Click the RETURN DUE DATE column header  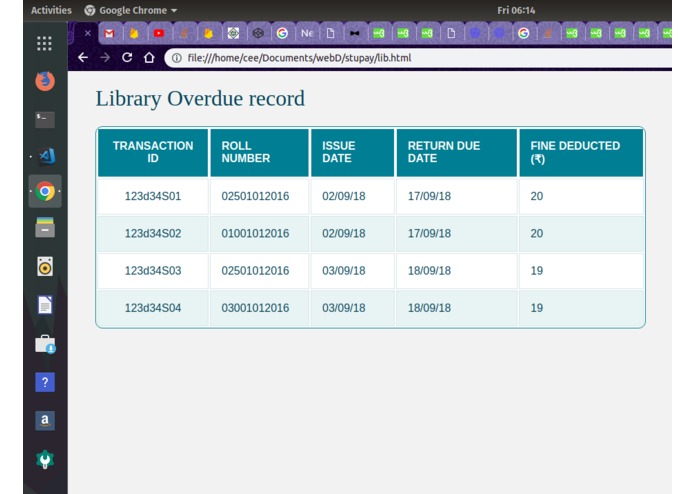tap(457, 152)
